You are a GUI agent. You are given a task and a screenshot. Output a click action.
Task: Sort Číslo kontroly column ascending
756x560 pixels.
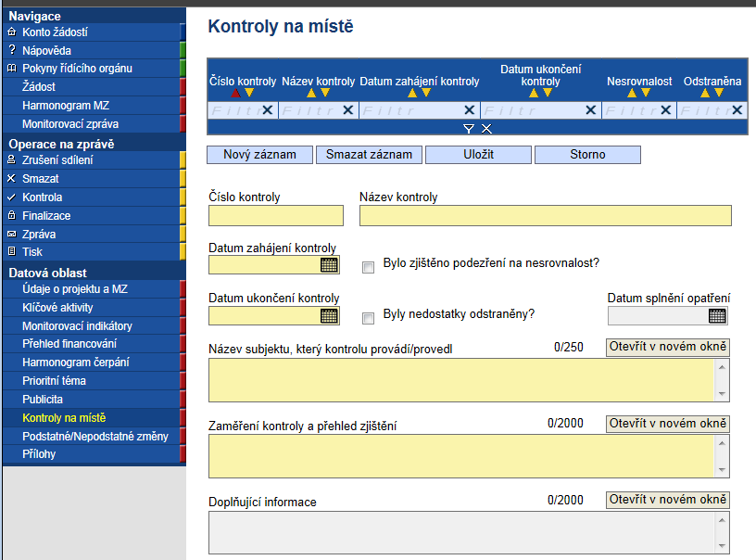[x=235, y=93]
